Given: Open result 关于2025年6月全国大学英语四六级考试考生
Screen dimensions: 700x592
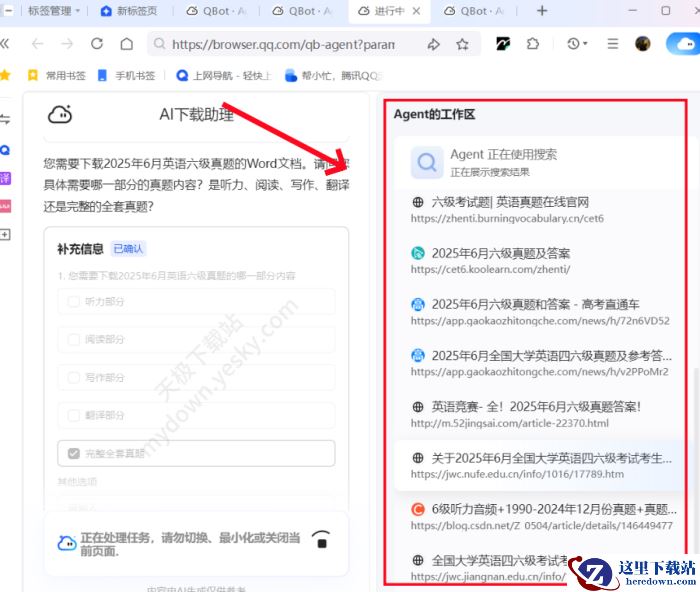Looking at the screenshot, I should 551,458.
